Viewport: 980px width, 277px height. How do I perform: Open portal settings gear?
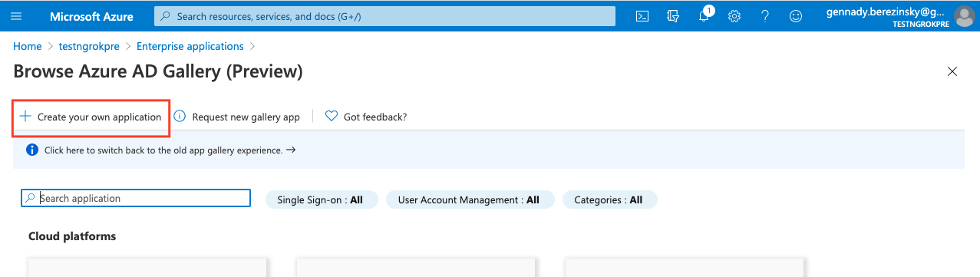click(x=734, y=16)
